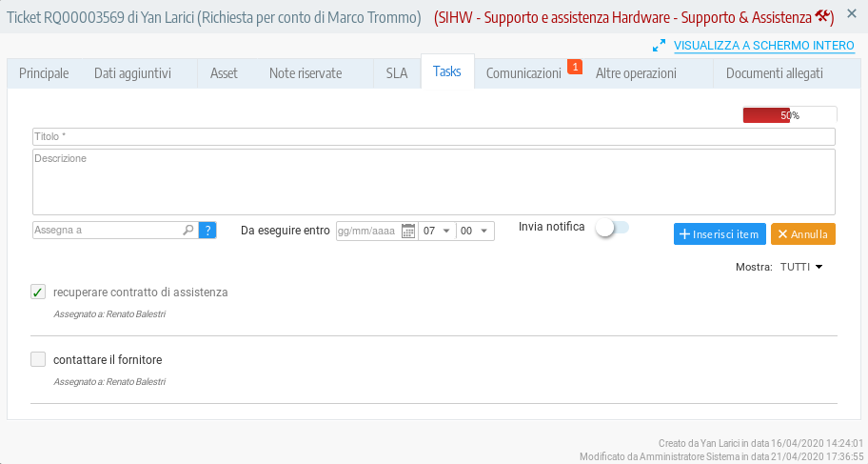Click into the Titolo input field
The width and height of the screenshot is (868, 464).
click(433, 136)
